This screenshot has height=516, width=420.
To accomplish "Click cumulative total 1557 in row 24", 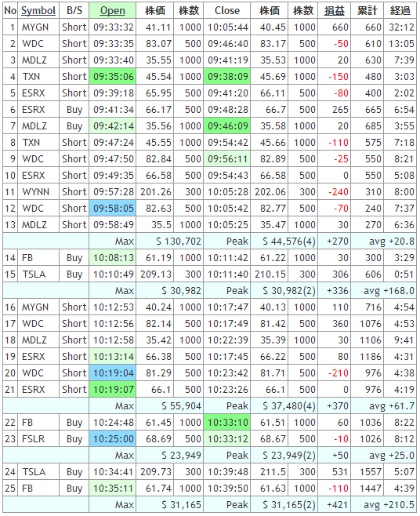I will click(371, 471).
